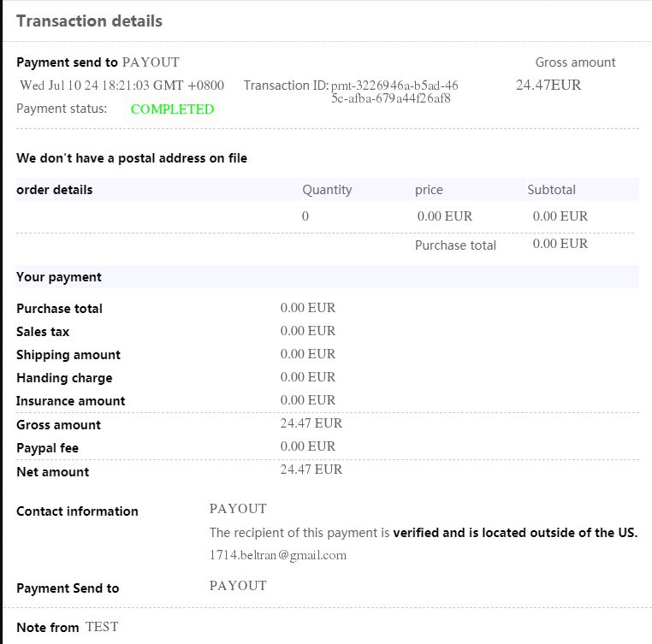Click the Quantity column header
This screenshot has height=644, width=652.
pos(327,190)
